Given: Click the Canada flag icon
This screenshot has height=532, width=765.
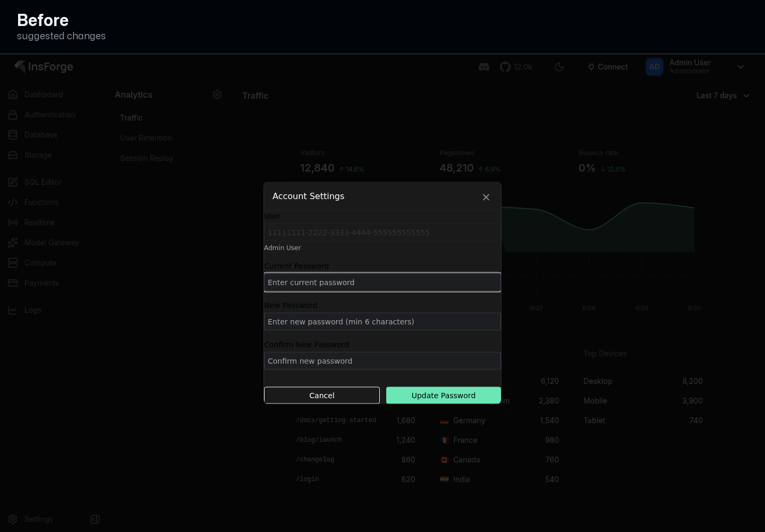Looking at the screenshot, I should tap(445, 460).
